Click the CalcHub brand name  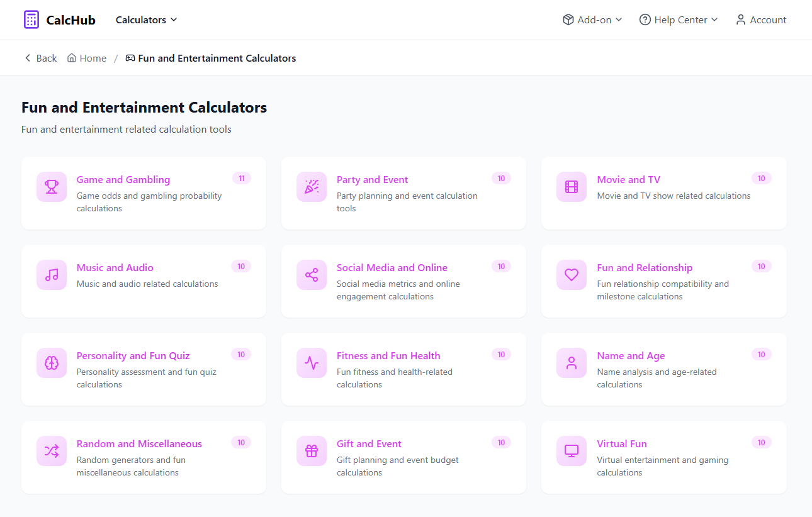71,19
